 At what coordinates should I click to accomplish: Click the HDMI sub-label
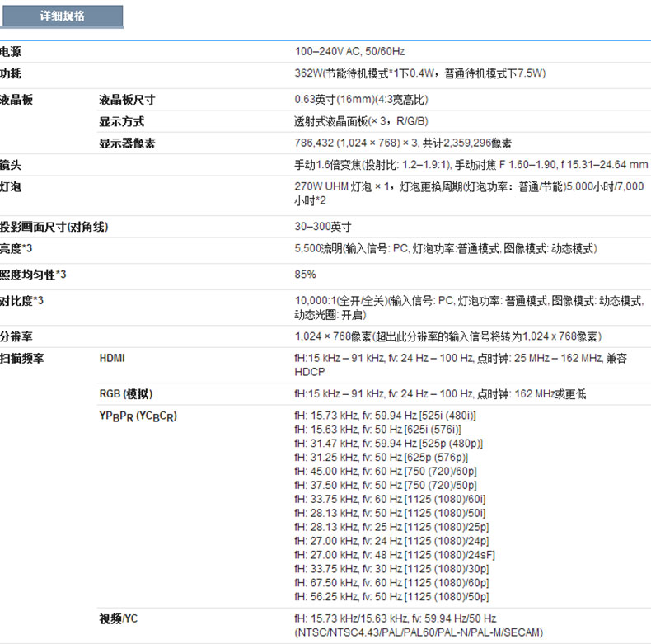click(112, 358)
